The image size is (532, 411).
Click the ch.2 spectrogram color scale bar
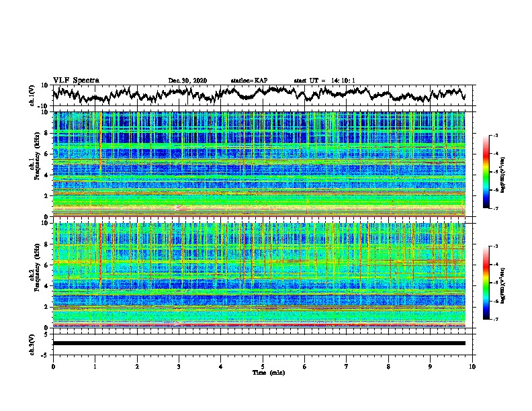486,283
